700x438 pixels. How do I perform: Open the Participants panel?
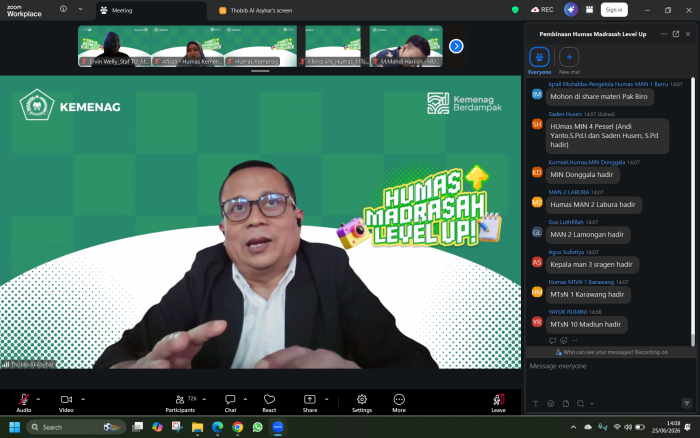click(x=180, y=403)
